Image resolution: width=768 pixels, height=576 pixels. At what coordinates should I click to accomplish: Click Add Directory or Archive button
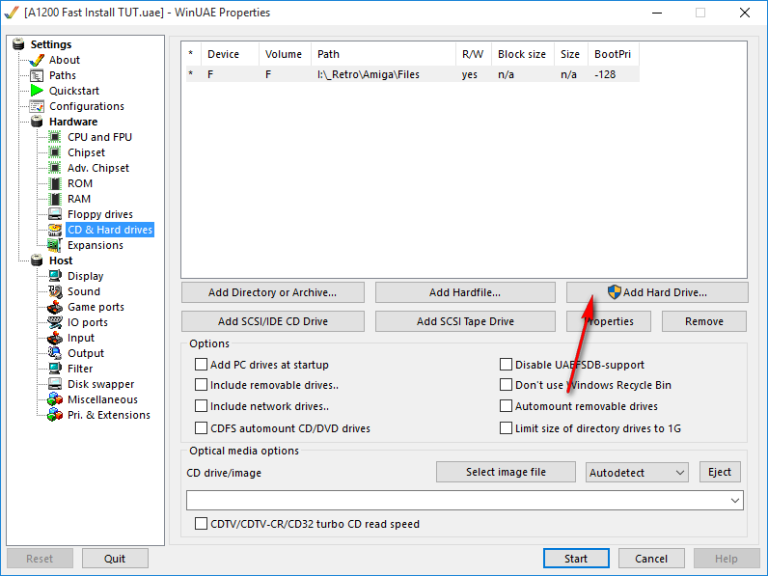273,292
